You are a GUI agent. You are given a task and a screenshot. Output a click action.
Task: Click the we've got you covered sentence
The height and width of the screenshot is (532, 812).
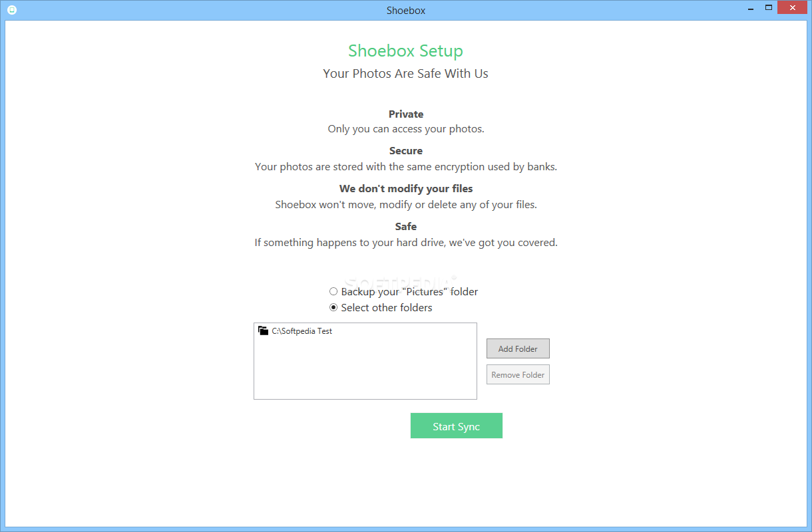pyautogui.click(x=406, y=242)
